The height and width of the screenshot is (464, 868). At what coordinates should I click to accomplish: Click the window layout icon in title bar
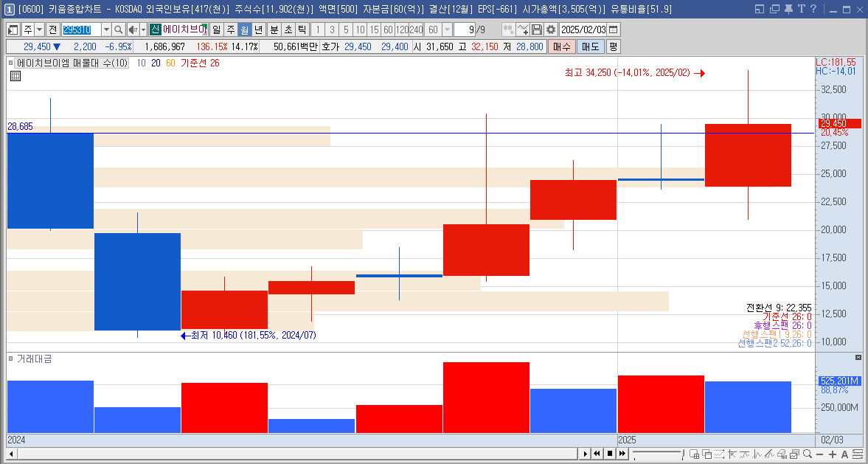[x=759, y=9]
